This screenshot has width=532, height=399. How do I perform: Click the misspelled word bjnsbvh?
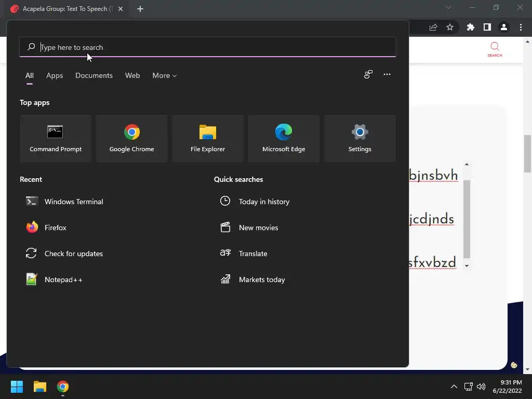[433, 175]
